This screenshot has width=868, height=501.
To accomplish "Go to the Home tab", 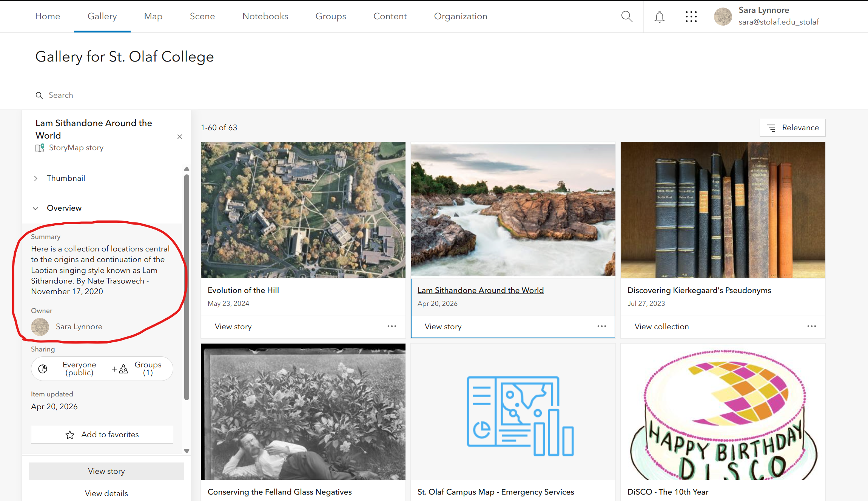I will click(48, 16).
